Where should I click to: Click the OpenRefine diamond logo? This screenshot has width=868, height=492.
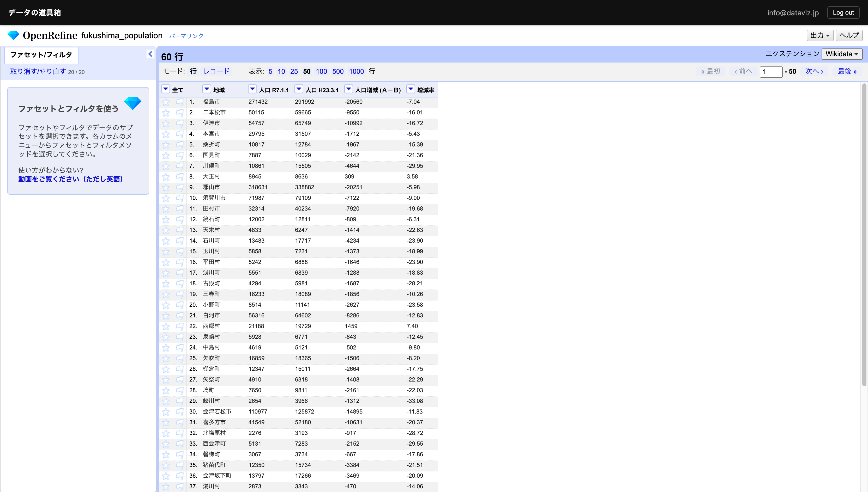tap(13, 35)
